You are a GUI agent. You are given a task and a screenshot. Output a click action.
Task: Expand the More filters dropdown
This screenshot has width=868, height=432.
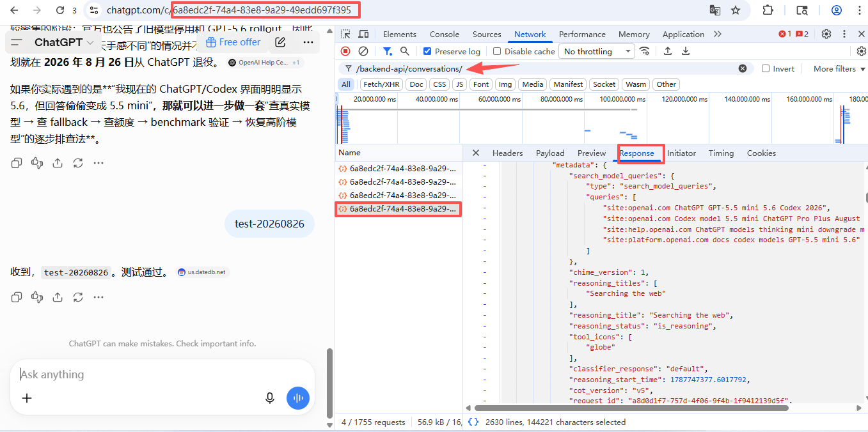click(x=839, y=68)
